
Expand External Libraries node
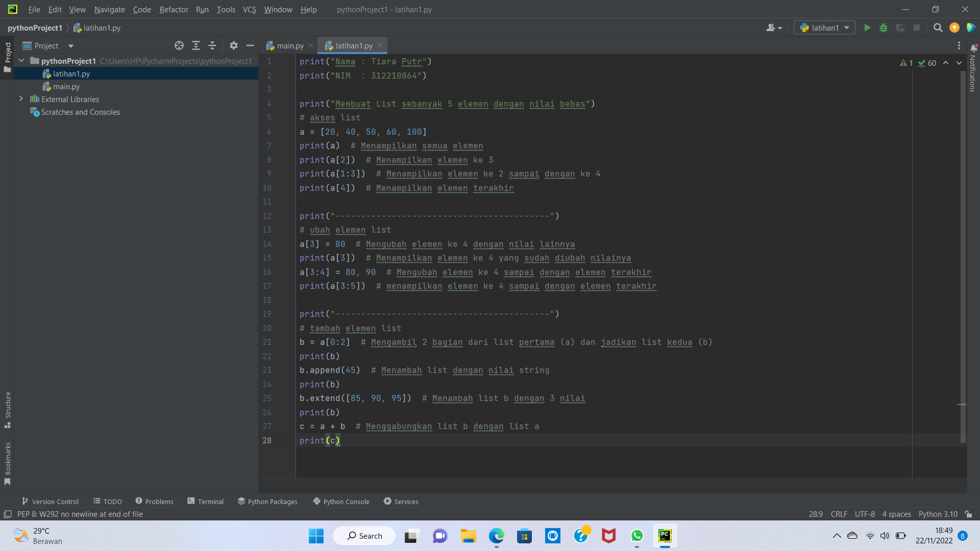tap(21, 99)
